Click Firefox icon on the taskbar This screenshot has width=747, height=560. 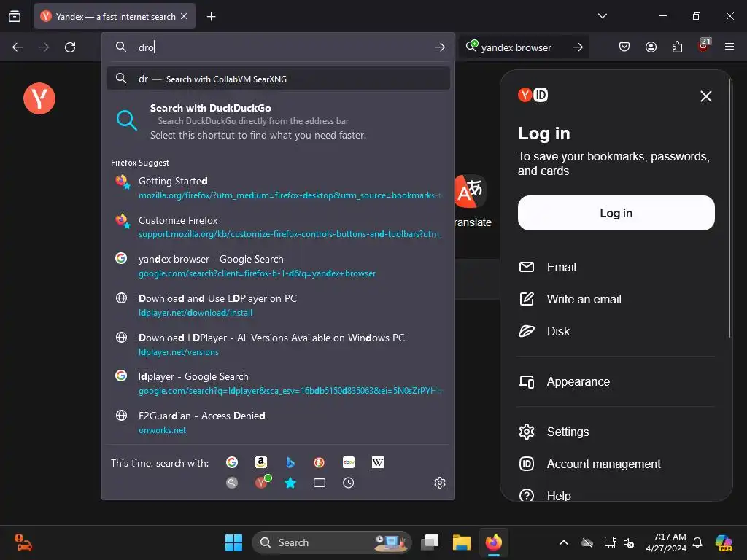494,542
